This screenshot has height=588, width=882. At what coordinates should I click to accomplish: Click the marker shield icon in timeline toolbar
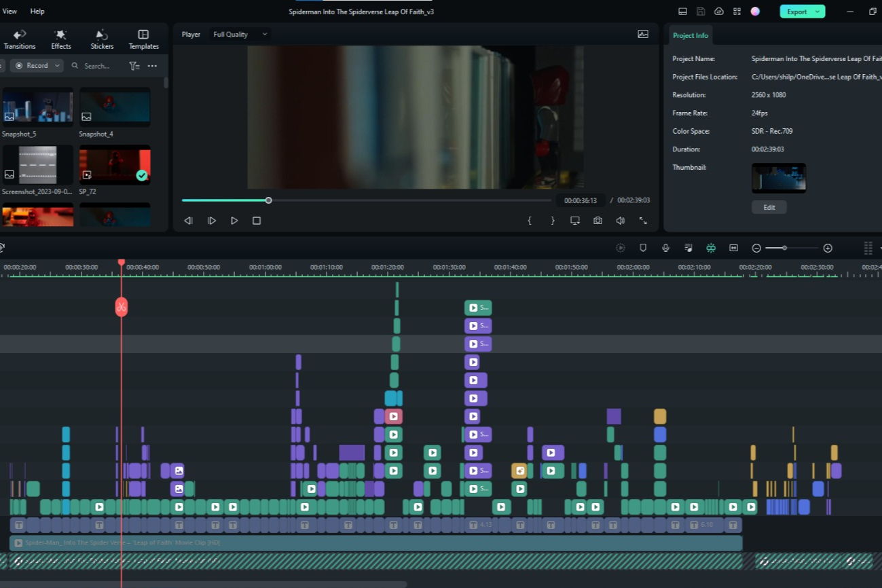point(643,249)
